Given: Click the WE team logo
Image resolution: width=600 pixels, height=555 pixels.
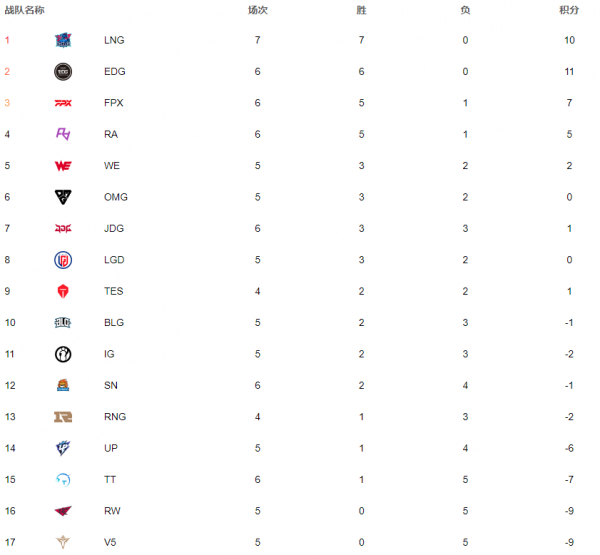Looking at the screenshot, I should [x=63, y=166].
